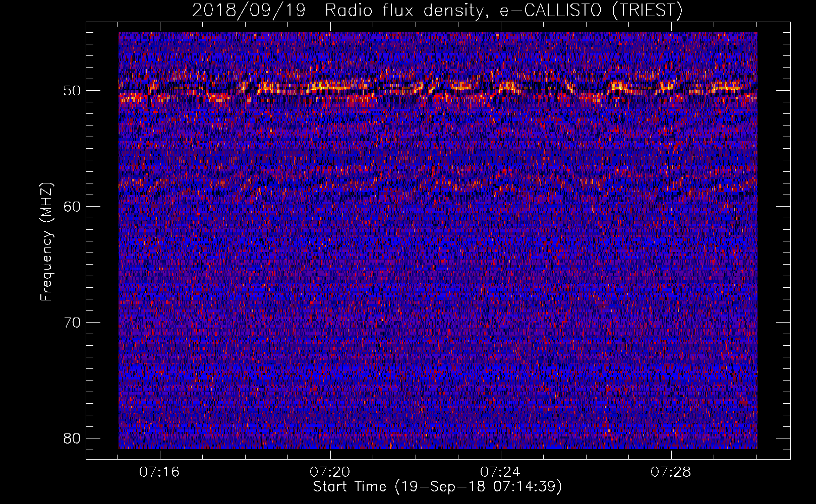Click the 80 MHz frequency tick label
816x504 pixels.
(x=73, y=438)
